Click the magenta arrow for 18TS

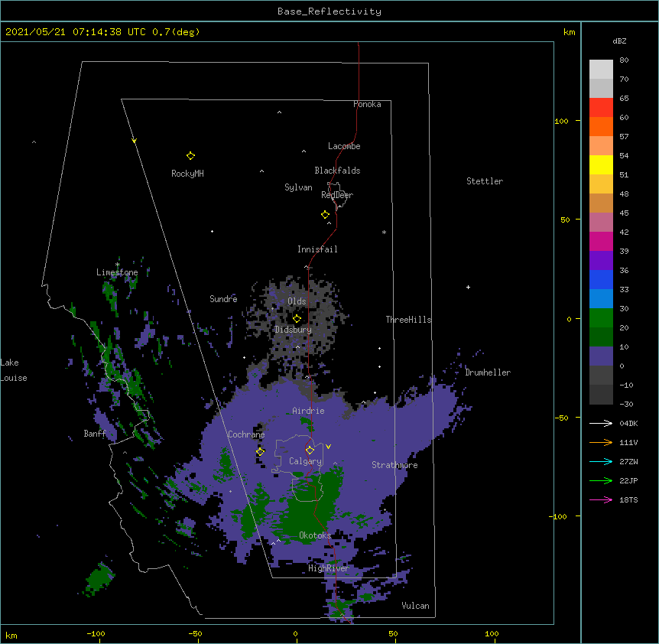pyautogui.click(x=601, y=499)
